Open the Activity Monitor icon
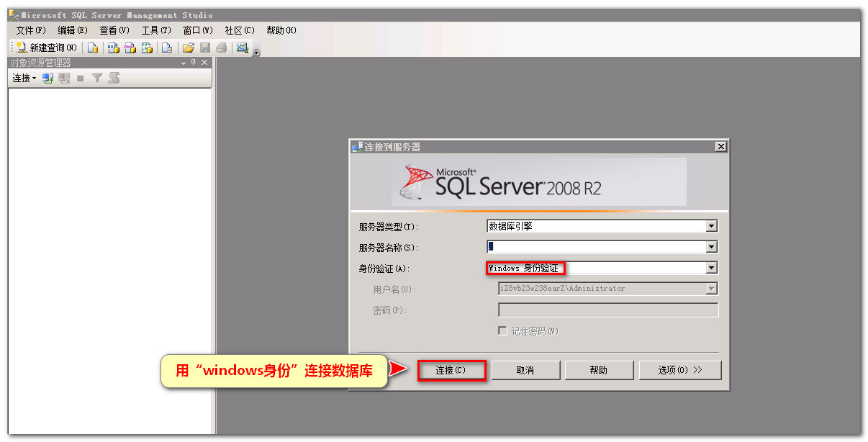The width and height of the screenshot is (868, 442). click(243, 48)
